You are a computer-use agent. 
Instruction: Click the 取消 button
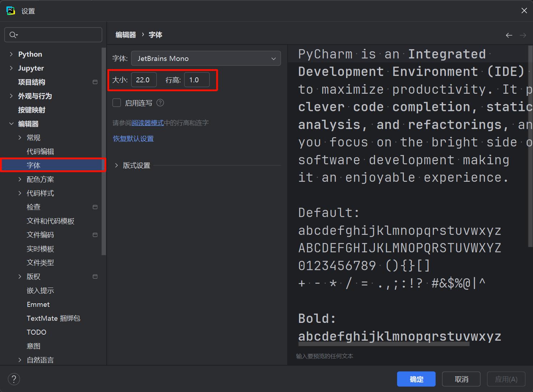(x=461, y=379)
